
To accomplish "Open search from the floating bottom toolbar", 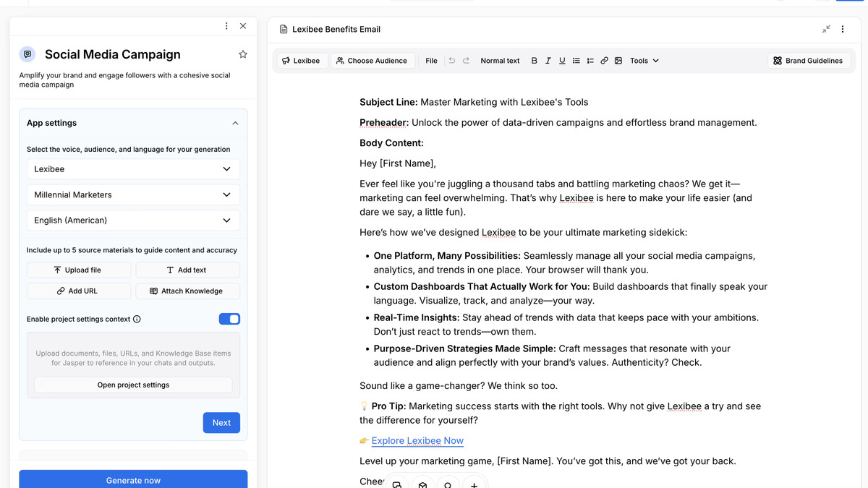I will click(x=448, y=484).
